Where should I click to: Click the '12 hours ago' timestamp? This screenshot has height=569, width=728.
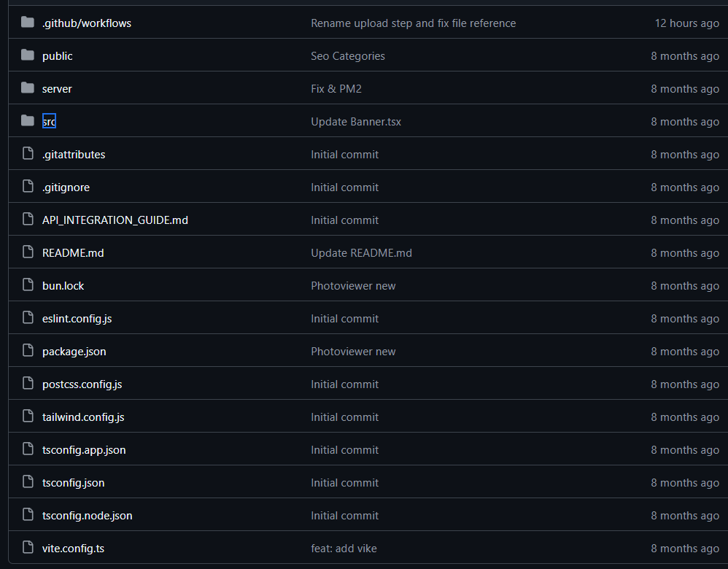pyautogui.click(x=686, y=23)
